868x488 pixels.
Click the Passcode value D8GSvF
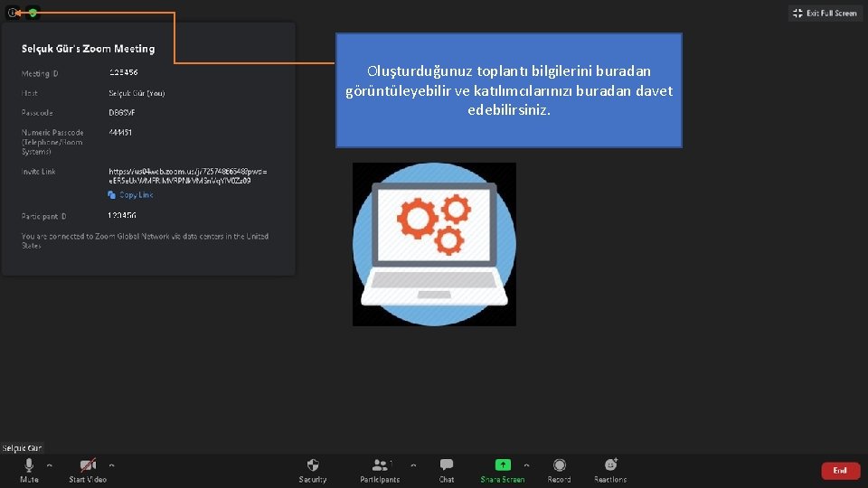pos(122,112)
